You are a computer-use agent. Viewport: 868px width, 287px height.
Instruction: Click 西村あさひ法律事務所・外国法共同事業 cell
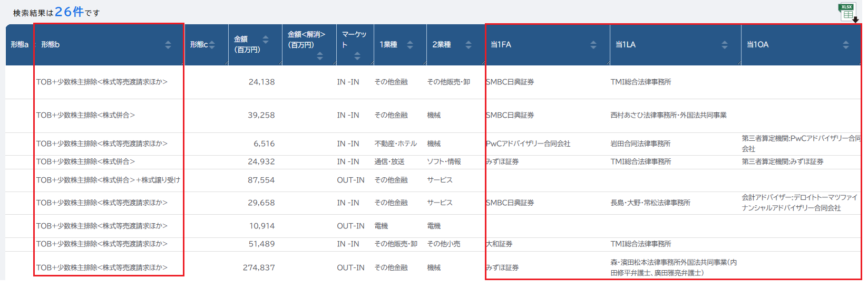[668, 115]
